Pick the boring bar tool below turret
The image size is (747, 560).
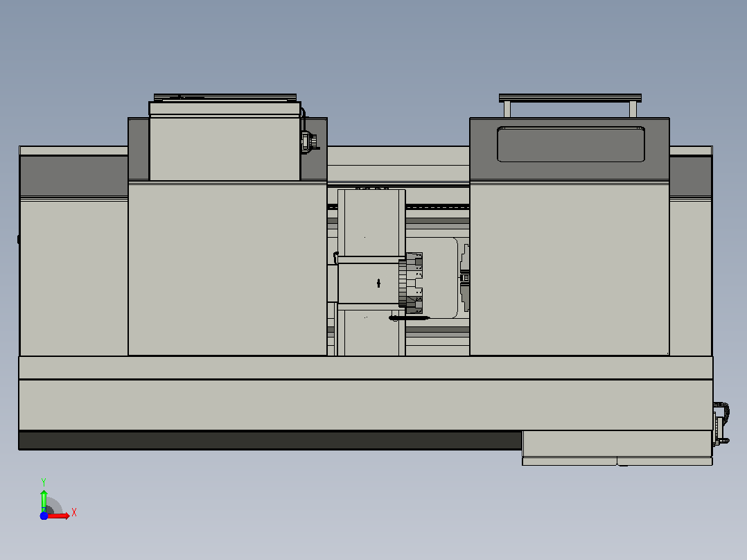click(x=409, y=318)
